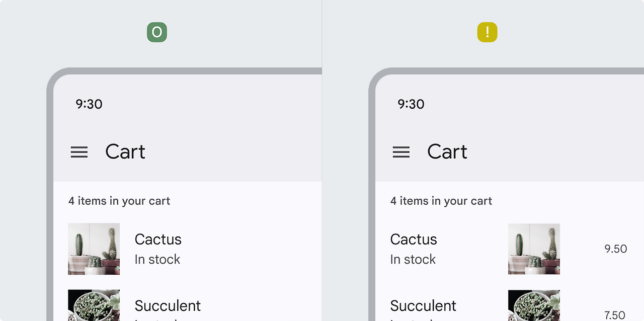The image size is (644, 321).
Task: Click '4 items in your cart' under green badge
Action: point(119,201)
